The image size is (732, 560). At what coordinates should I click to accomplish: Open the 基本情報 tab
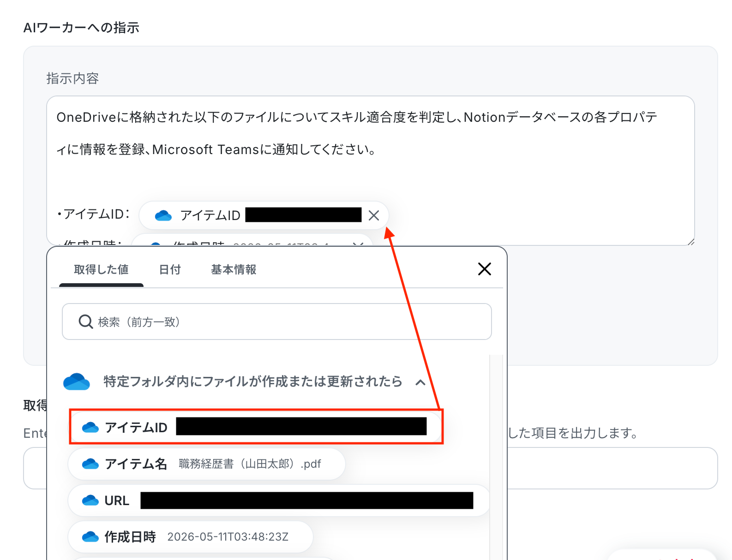click(x=234, y=270)
